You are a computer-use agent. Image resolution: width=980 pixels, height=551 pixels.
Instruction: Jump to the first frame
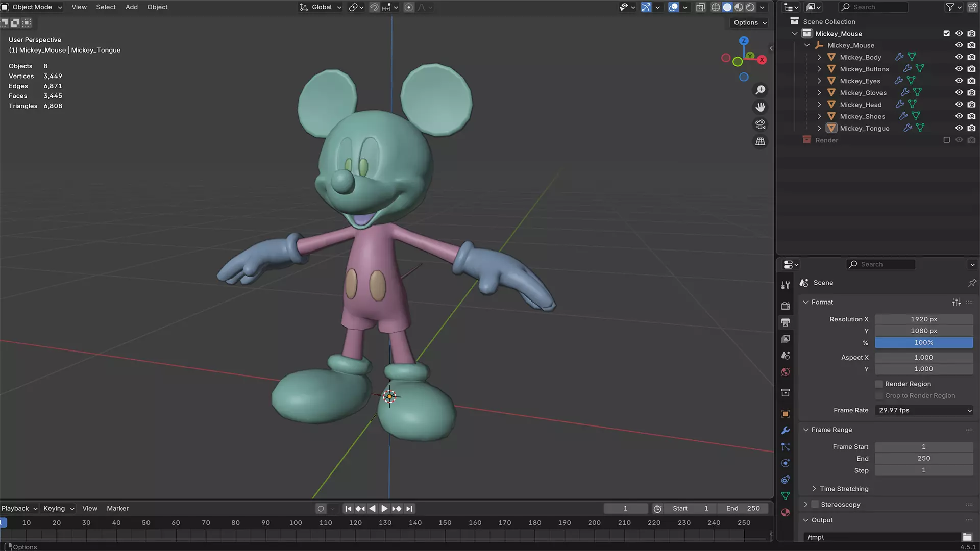348,509
